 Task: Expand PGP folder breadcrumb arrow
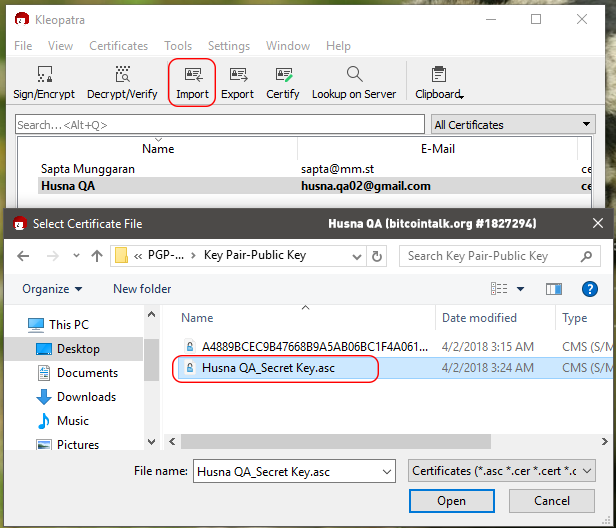(x=193, y=256)
